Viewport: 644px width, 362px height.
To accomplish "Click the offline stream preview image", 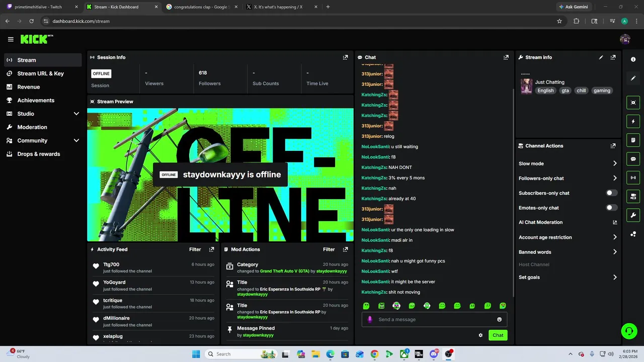I will pyautogui.click(x=220, y=175).
